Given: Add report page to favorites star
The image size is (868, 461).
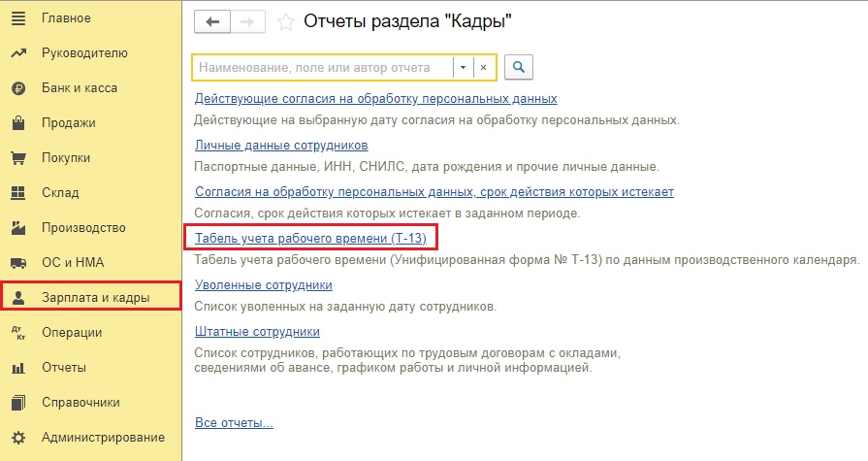Looking at the screenshot, I should (286, 22).
